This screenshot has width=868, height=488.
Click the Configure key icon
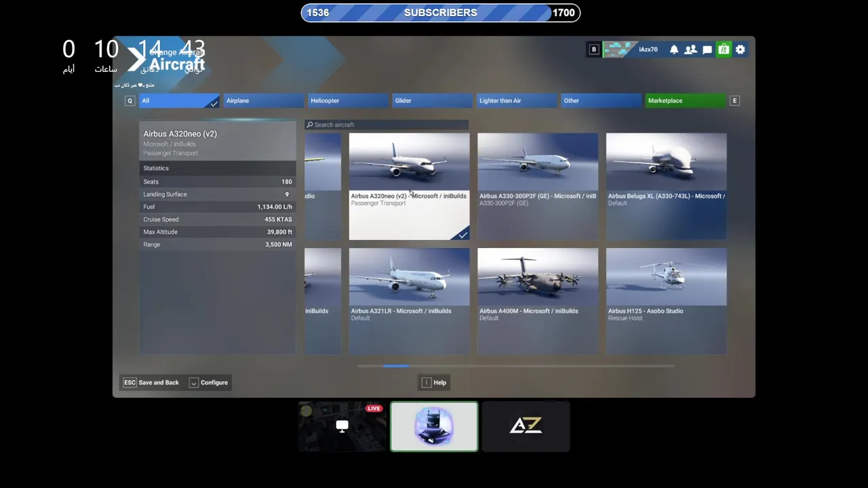coord(193,382)
